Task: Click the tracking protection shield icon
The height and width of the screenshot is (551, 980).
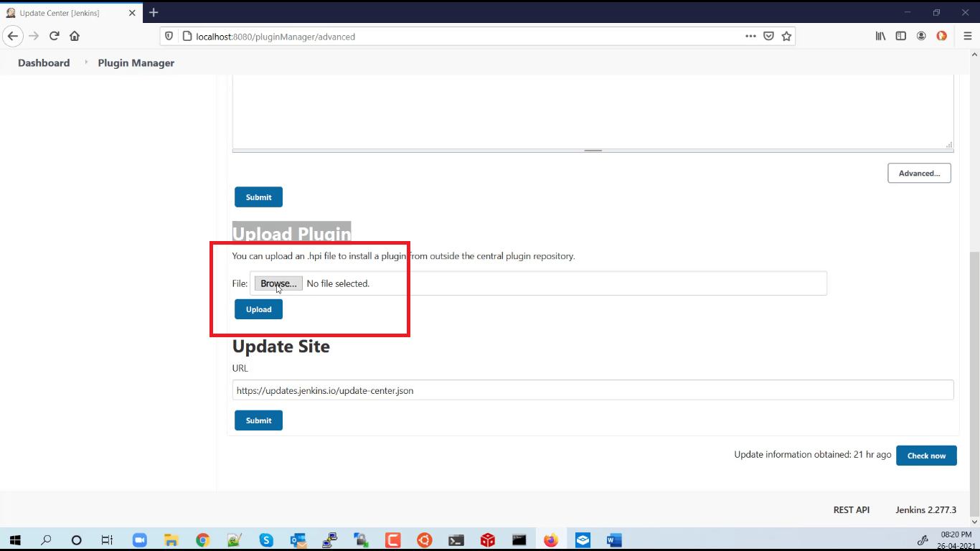Action: [169, 36]
